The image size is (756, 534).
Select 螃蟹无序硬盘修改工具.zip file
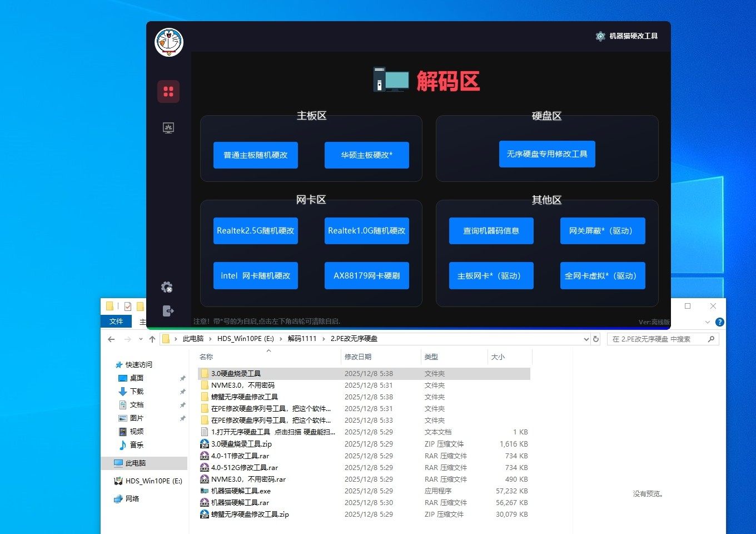click(364, 514)
